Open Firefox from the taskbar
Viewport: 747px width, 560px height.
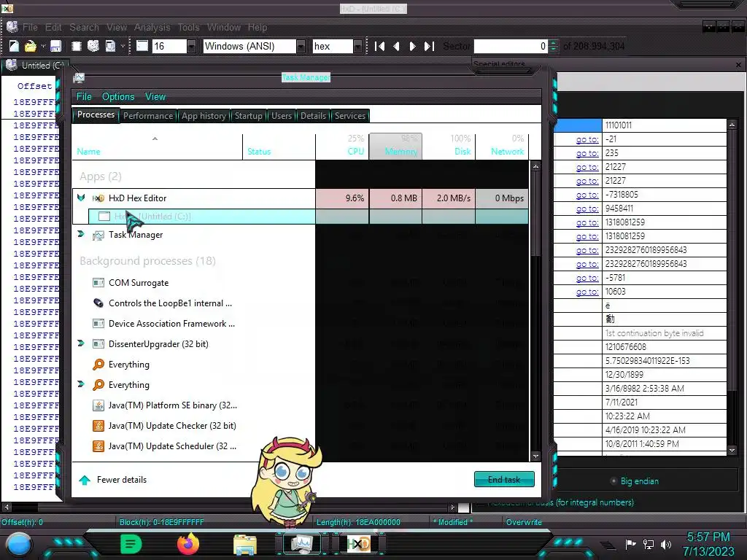(x=188, y=544)
